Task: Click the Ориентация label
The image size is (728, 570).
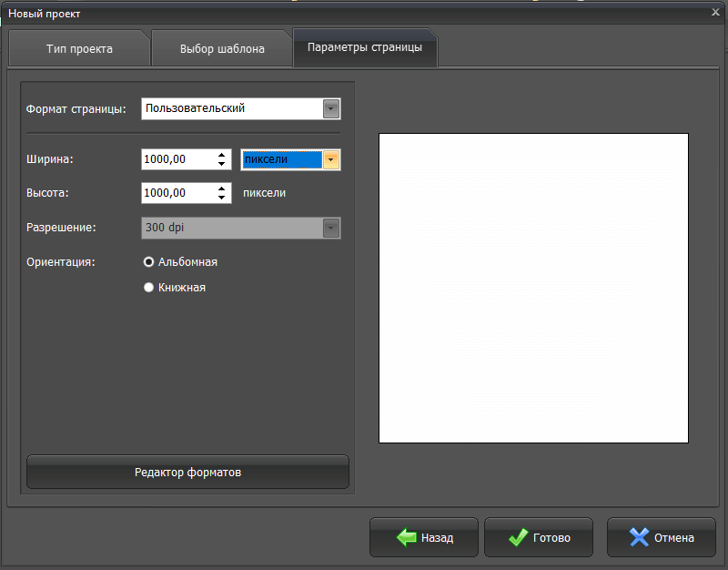Action: click(x=61, y=262)
